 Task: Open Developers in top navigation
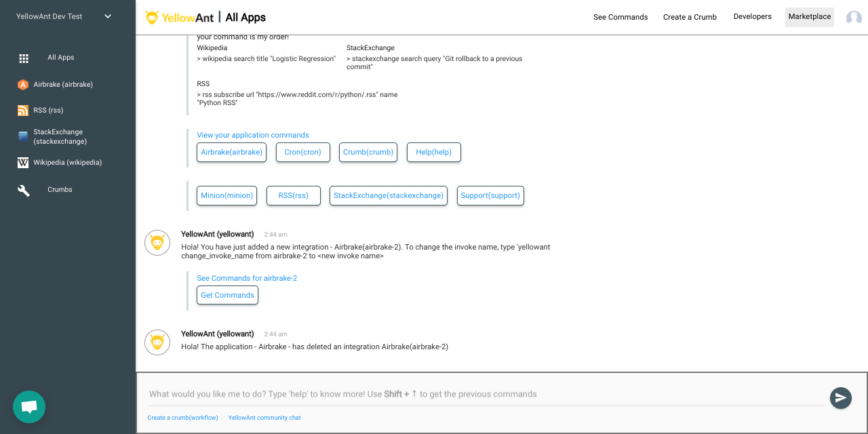(752, 17)
